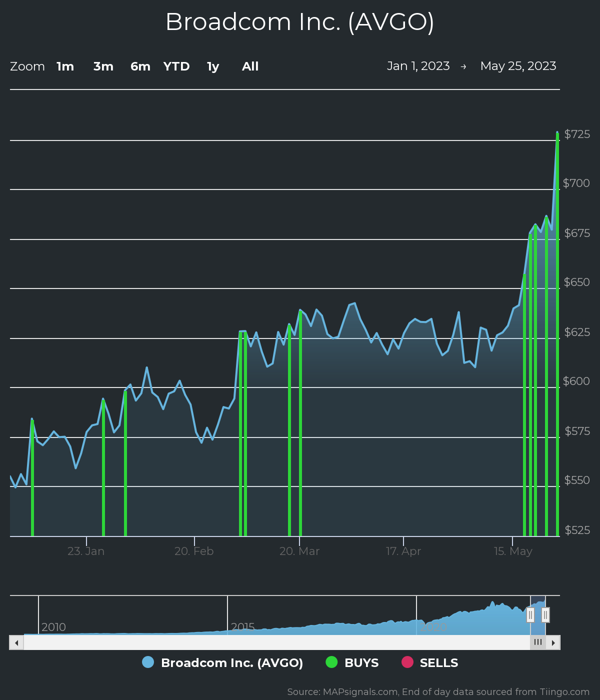The width and height of the screenshot is (600, 700).
Task: Click the $625 y-axis label
Action: (577, 332)
